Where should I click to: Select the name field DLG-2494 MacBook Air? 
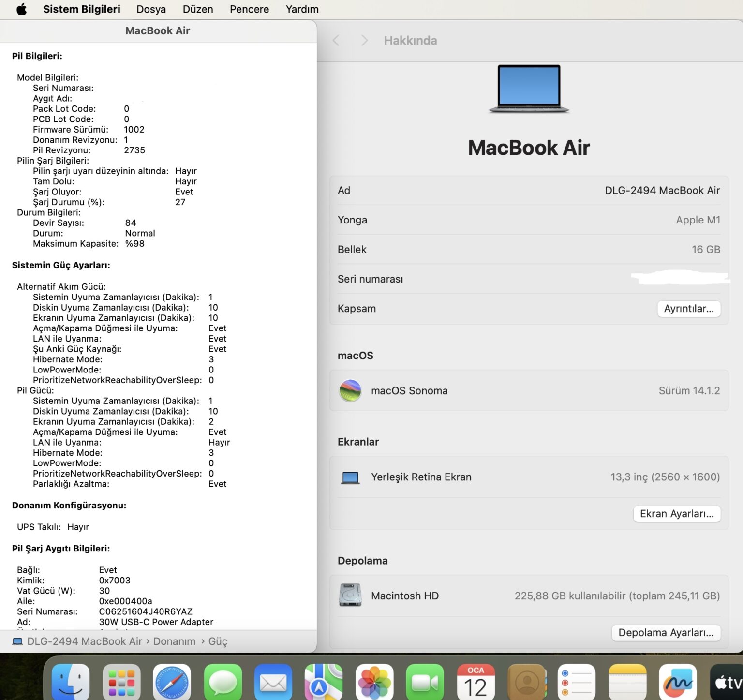662,191
